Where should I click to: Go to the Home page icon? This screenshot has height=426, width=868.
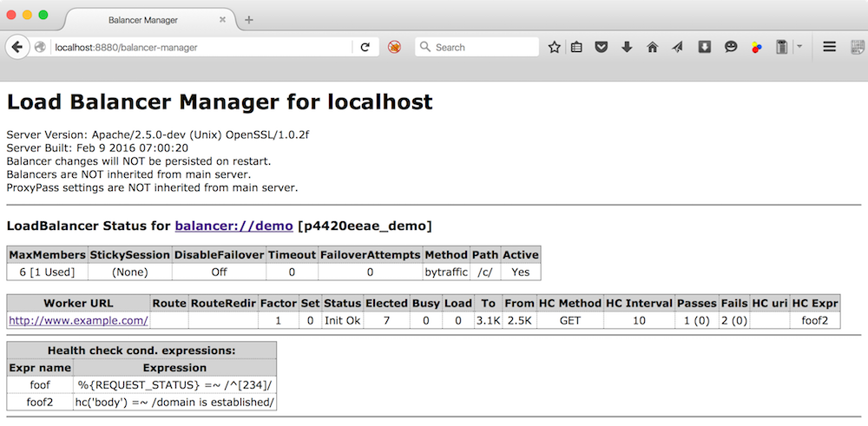(652, 47)
